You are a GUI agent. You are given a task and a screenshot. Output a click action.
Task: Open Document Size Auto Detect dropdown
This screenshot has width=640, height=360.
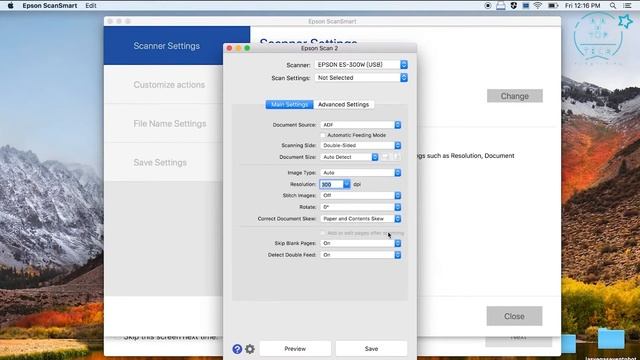pyautogui.click(x=349, y=157)
